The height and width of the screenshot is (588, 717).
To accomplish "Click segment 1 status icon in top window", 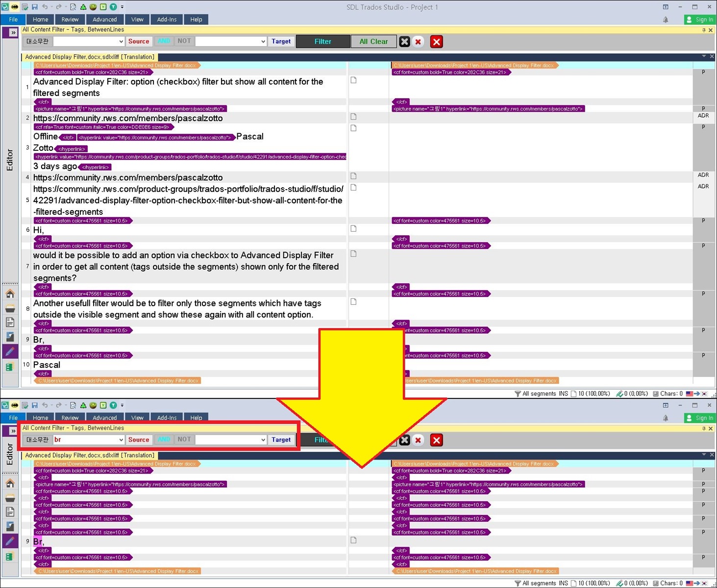I will pyautogui.click(x=353, y=80).
